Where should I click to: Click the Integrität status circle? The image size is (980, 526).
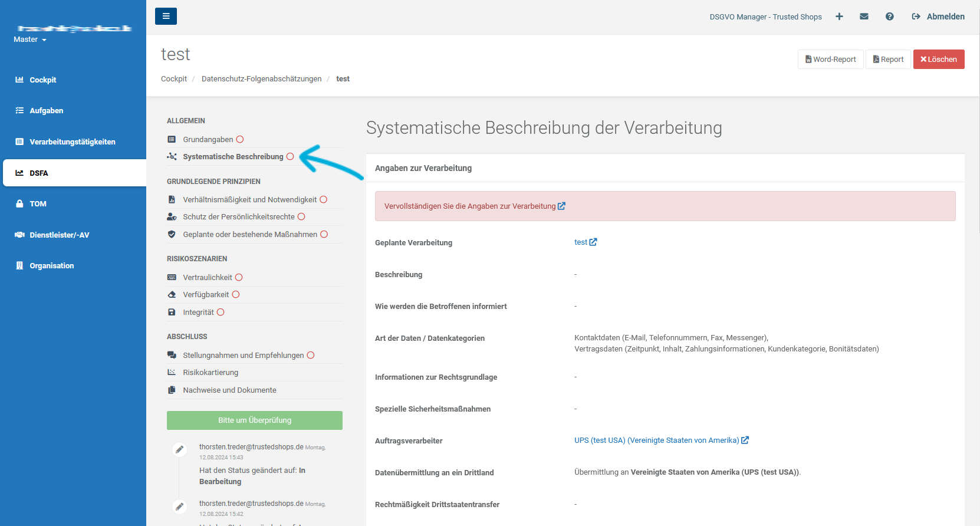pyautogui.click(x=221, y=312)
